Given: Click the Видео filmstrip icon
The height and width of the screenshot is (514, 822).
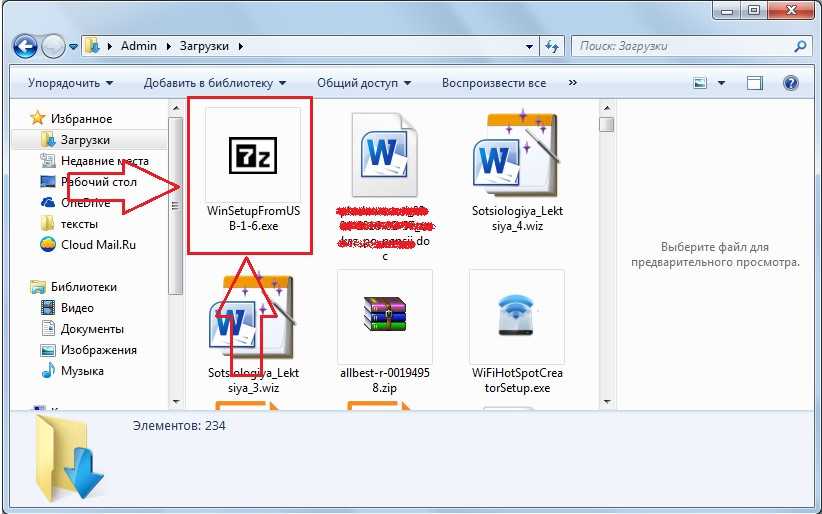Looking at the screenshot, I should coord(48,307).
